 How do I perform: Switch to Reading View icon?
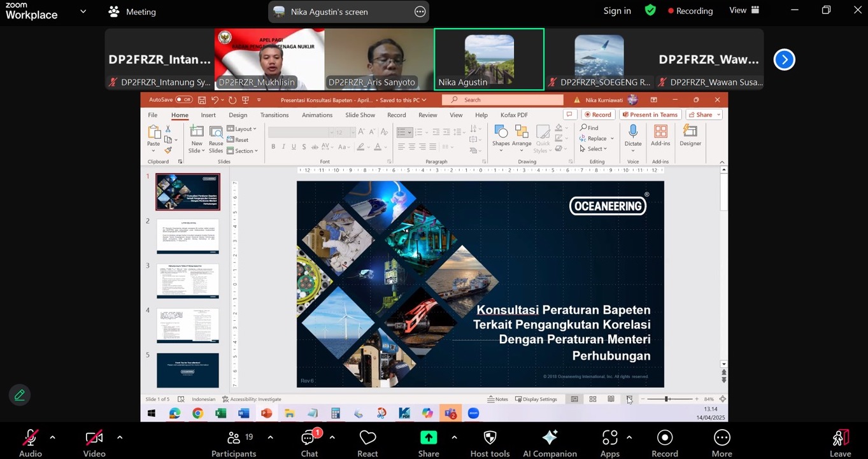point(611,399)
